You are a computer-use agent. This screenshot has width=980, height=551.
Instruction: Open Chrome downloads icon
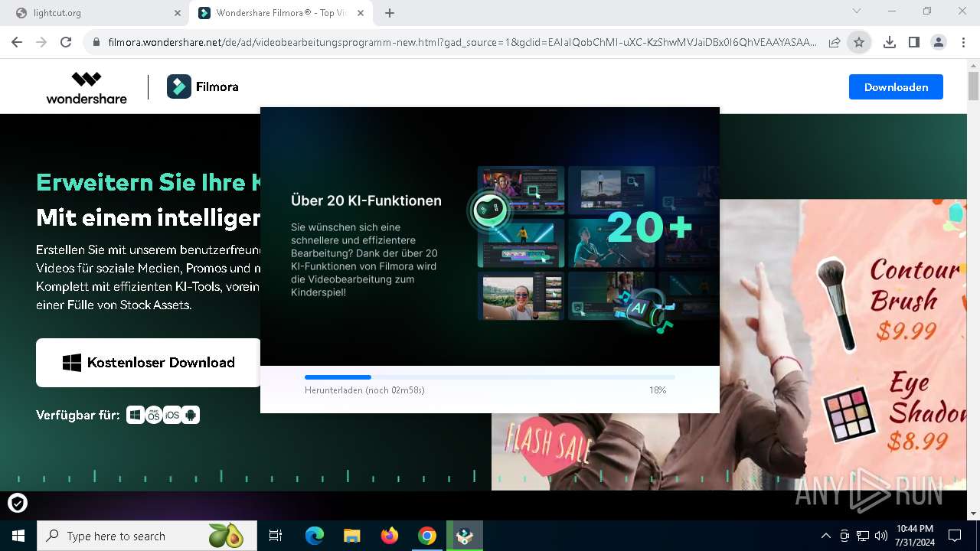[889, 42]
